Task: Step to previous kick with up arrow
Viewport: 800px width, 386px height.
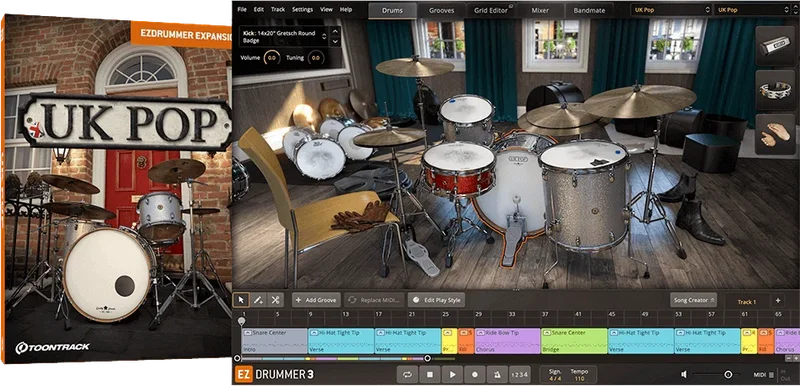Action: [x=335, y=31]
